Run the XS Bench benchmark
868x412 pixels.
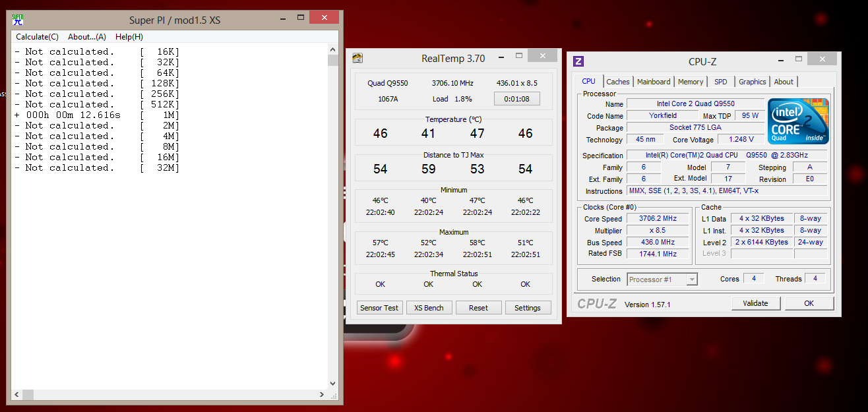tap(429, 308)
